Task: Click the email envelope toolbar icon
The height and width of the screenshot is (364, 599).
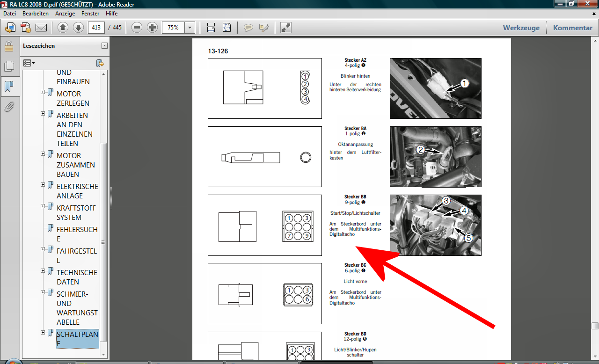Action: coord(41,28)
